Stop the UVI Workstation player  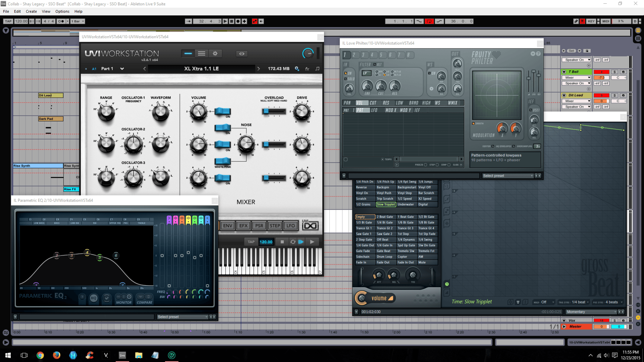click(x=282, y=242)
